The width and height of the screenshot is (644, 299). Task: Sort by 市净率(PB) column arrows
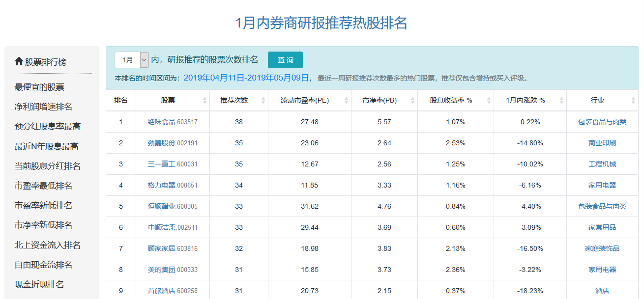point(412,100)
